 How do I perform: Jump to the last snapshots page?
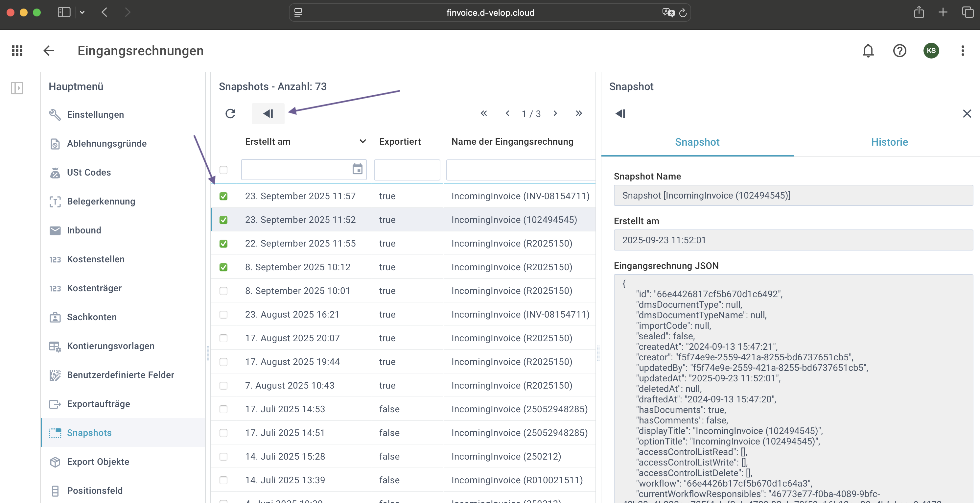pyautogui.click(x=579, y=113)
